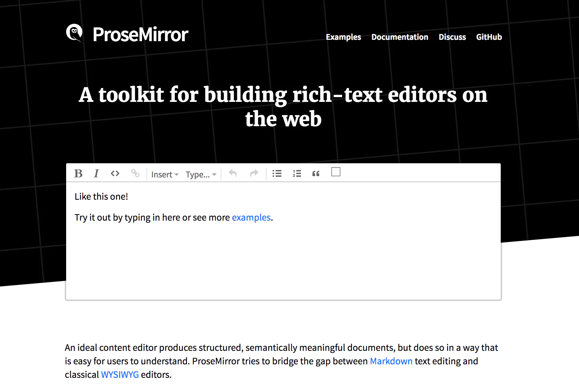
Task: Wrap selection in ordered list
Action: [x=297, y=173]
